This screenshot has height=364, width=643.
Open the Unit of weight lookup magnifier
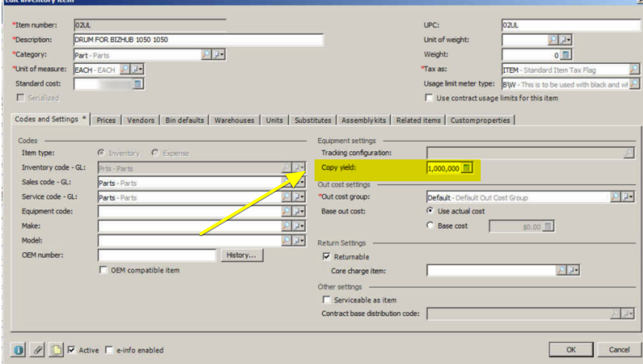[x=553, y=40]
